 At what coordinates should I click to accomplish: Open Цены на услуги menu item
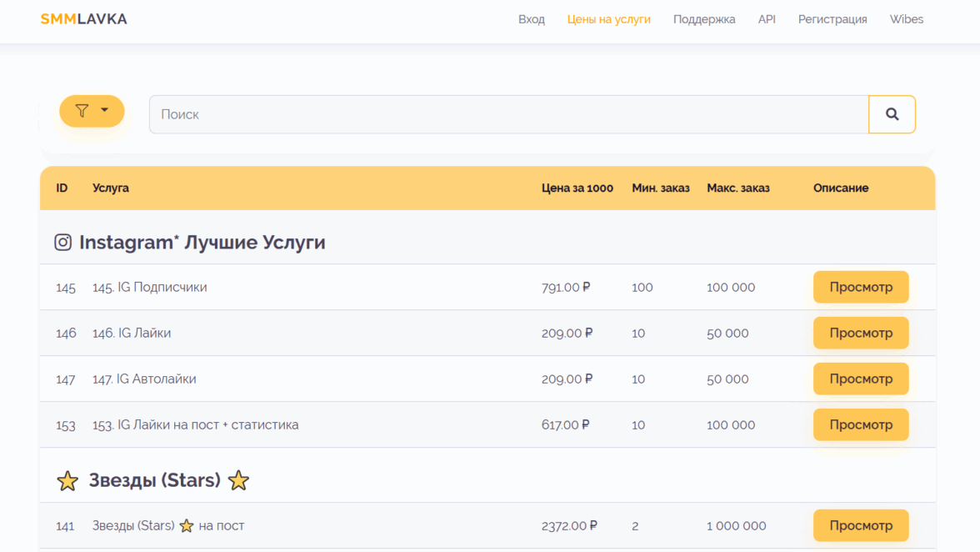coord(608,19)
